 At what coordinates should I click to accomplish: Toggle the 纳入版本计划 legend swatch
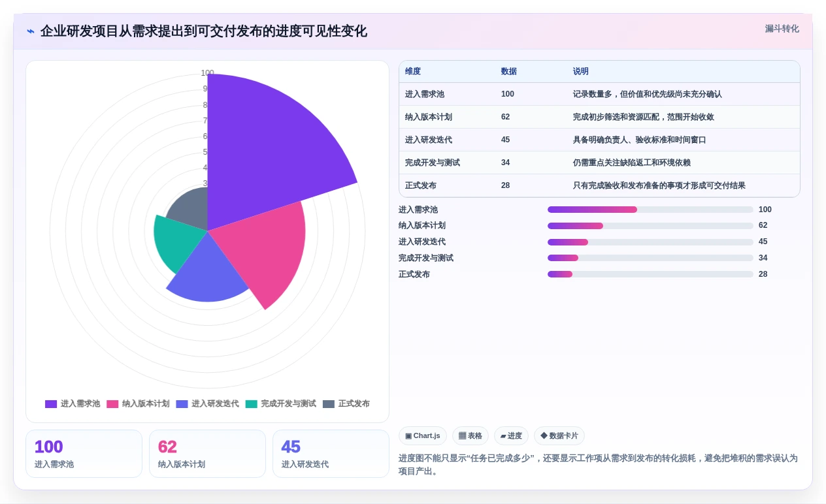(x=112, y=404)
